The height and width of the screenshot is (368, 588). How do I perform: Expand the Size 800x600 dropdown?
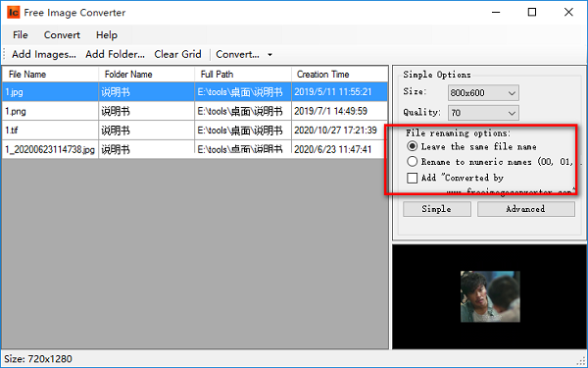(483, 93)
